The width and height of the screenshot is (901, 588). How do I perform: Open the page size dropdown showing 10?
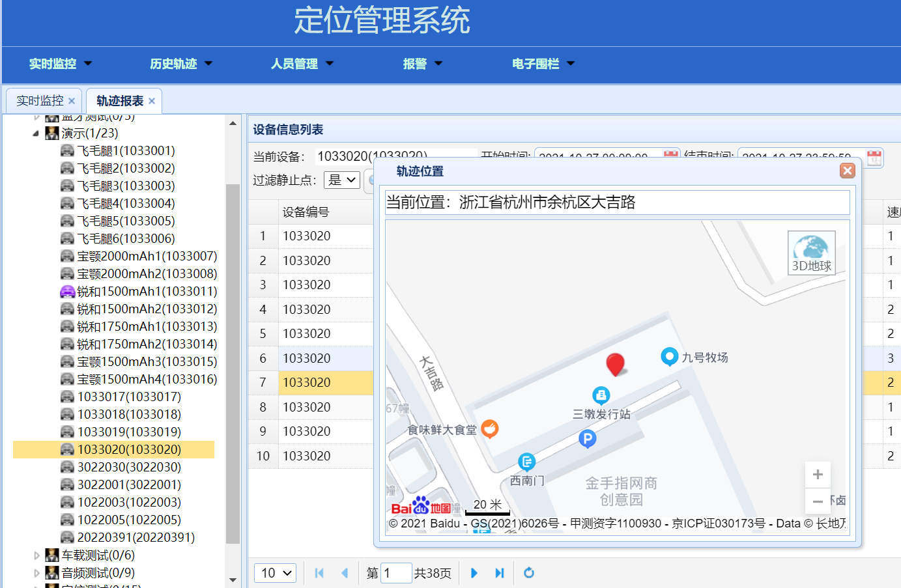point(276,573)
